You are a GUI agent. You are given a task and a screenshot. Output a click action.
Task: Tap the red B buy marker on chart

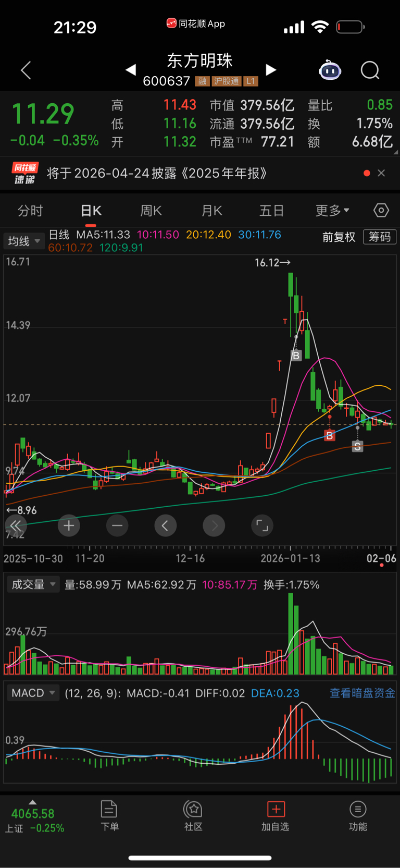click(x=329, y=435)
